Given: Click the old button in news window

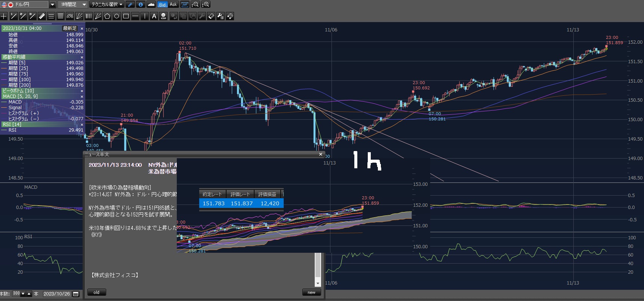Looking at the screenshot, I should click(x=96, y=292).
